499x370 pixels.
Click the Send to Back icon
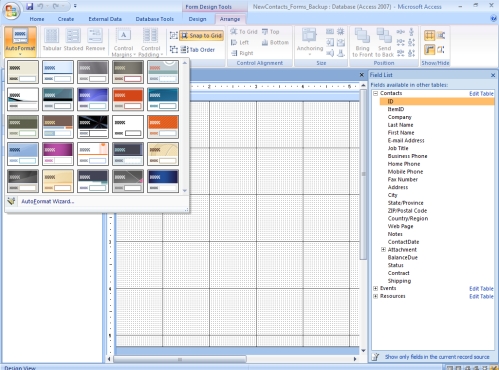pos(384,42)
